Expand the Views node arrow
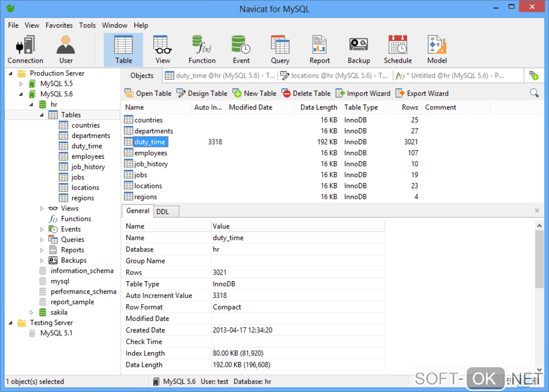The width and height of the screenshot is (549, 392). click(41, 208)
